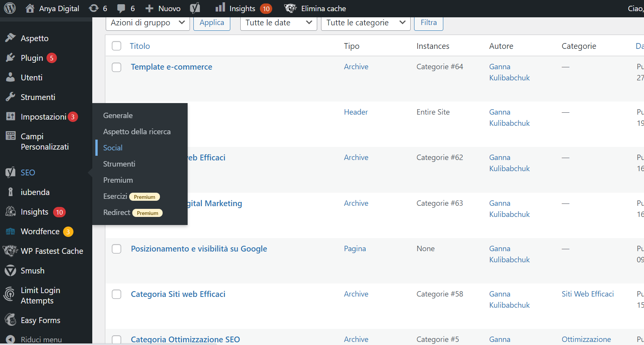Image resolution: width=644 pixels, height=345 pixels.
Task: Open the Azioni di gruppo dropdown
Action: pos(148,23)
